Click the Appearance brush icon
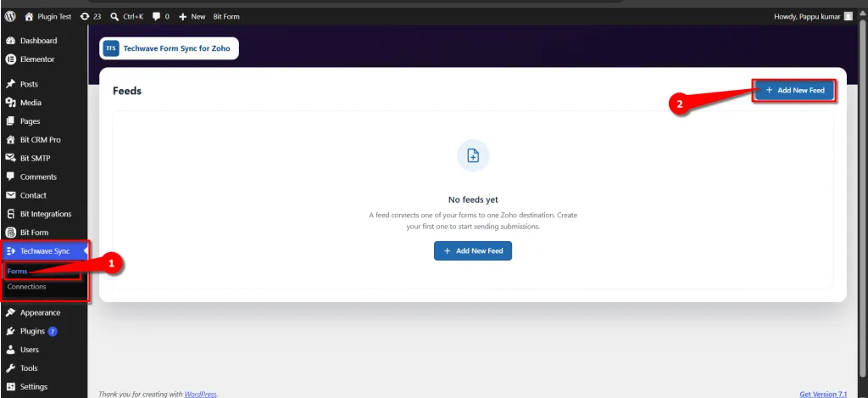This screenshot has width=868, height=398. point(10,312)
